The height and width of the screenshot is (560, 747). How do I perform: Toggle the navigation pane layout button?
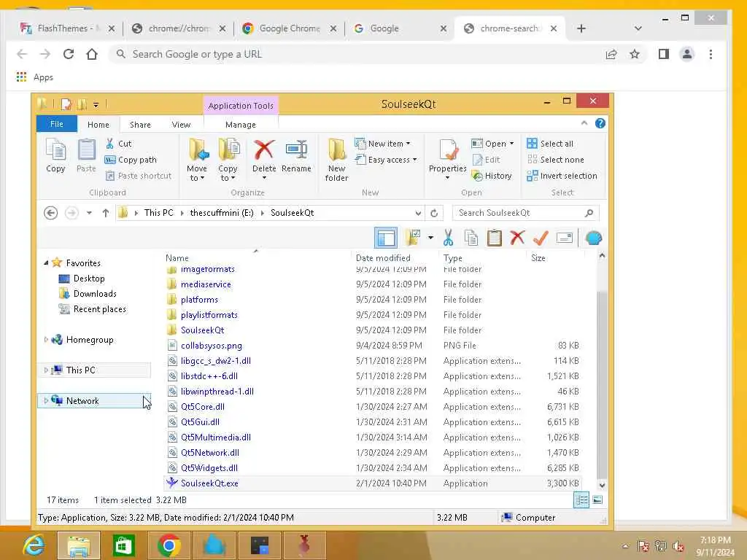click(x=385, y=238)
